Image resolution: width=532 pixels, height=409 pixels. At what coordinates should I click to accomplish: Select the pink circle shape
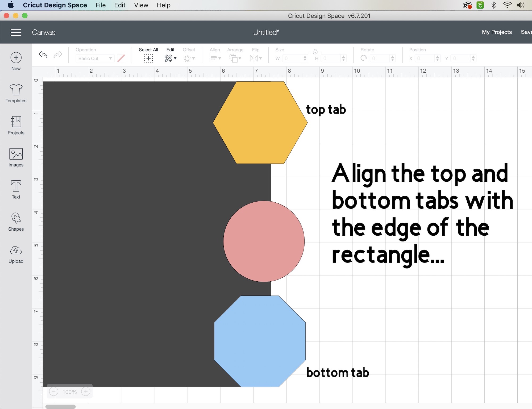[x=264, y=241]
